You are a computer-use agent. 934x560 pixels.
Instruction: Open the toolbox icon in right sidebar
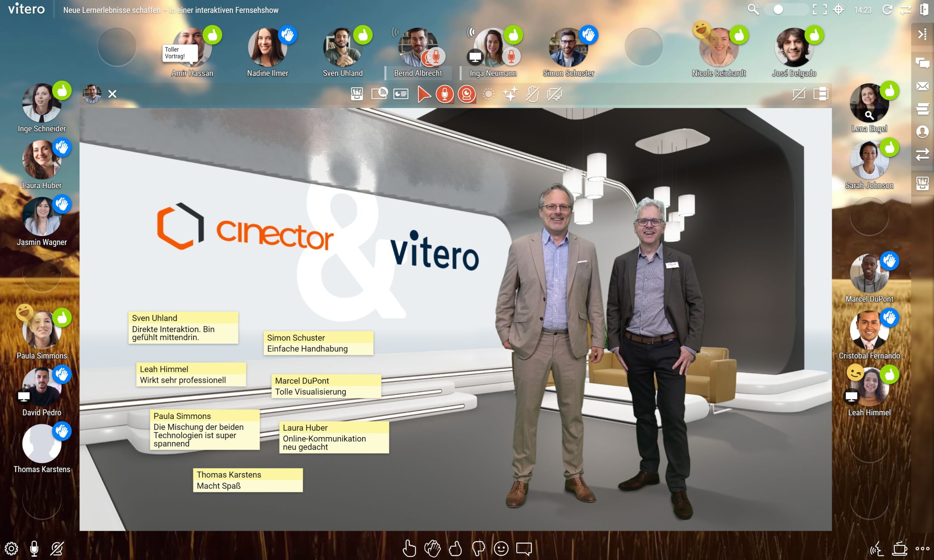point(922,184)
